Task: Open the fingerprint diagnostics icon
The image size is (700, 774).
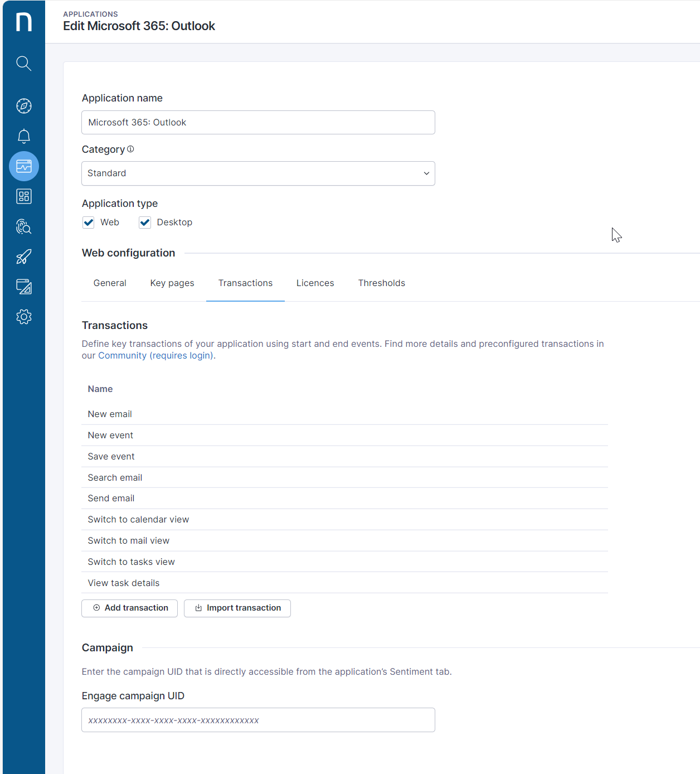Action: [x=24, y=226]
